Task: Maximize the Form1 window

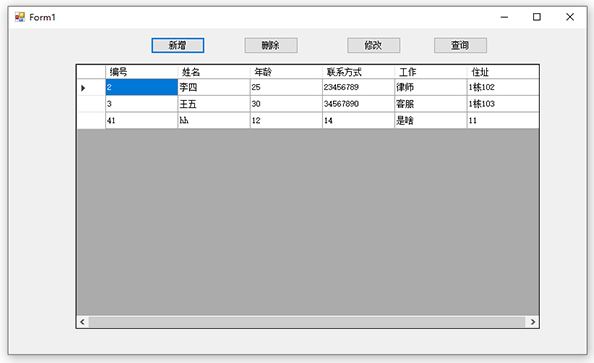Action: point(537,17)
